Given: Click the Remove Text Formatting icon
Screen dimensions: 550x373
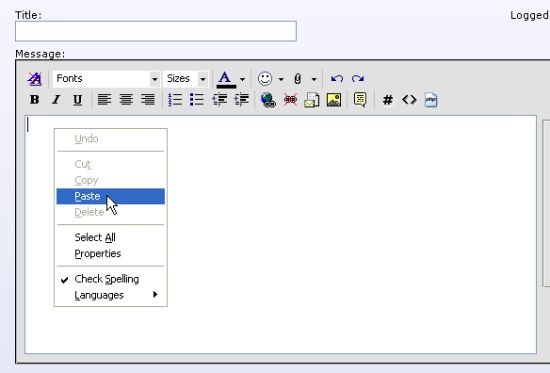Looking at the screenshot, I should click(34, 79).
